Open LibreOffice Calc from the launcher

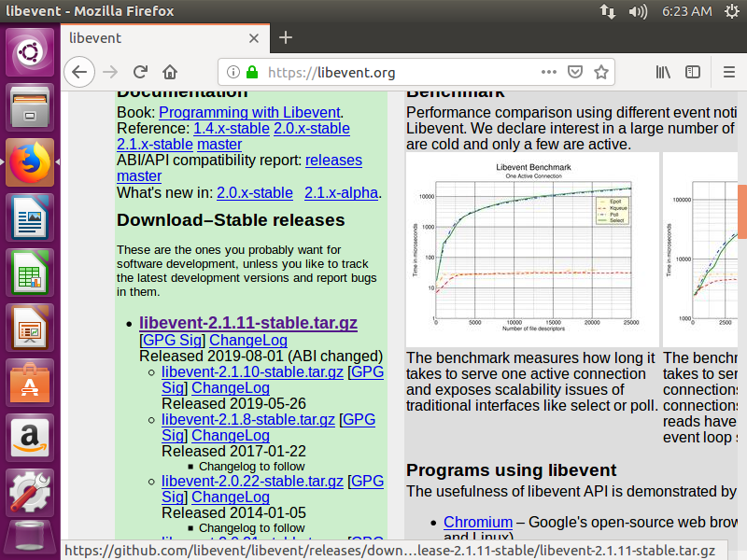coord(30,273)
